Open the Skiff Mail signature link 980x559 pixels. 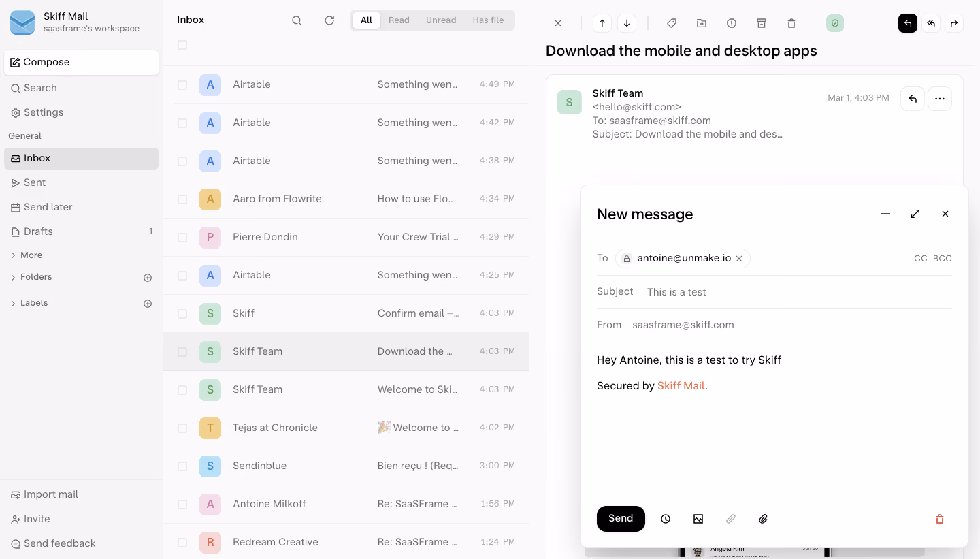pos(681,386)
